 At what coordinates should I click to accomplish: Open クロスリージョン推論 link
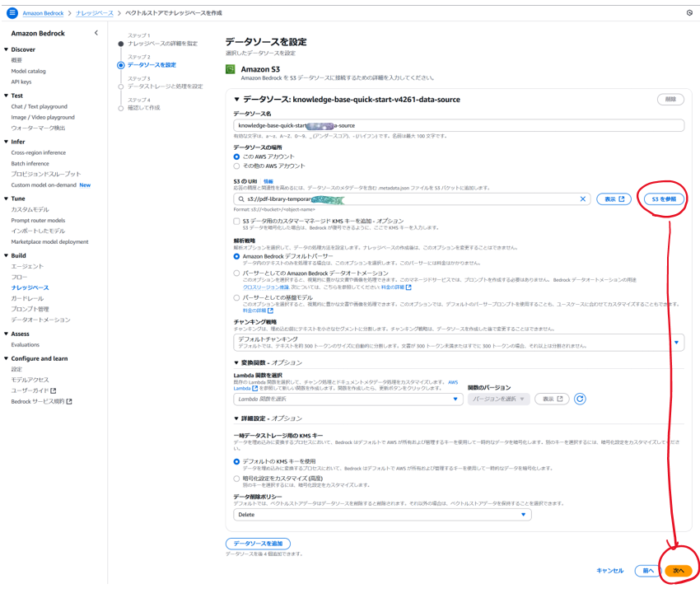point(266,287)
